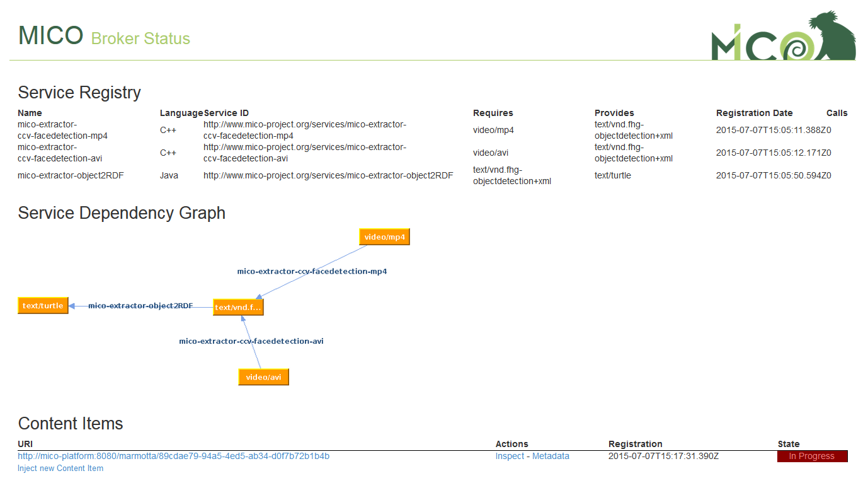The height and width of the screenshot is (483, 868).
Task: Click the mico-extractor-ccv-facedetection-mp4 edge label
Action: click(312, 271)
